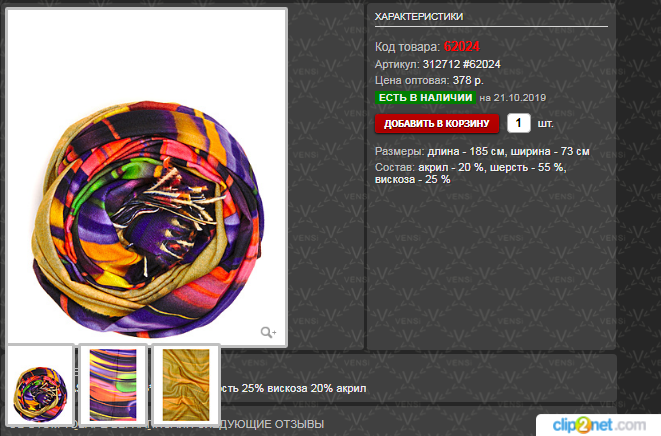Click the ДОБАВИТЬ В КОРЗИНУ button

437,124
